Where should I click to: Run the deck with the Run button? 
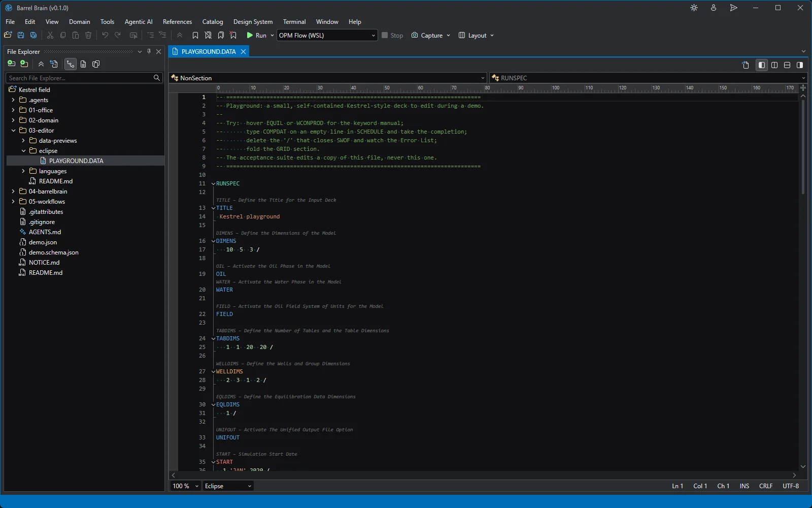coord(256,35)
